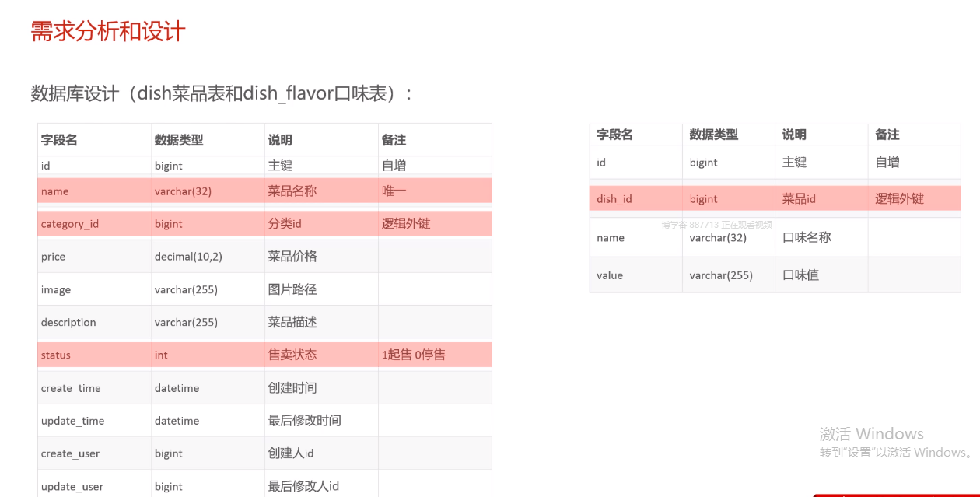Click the highlighted status field cell

tap(56, 355)
